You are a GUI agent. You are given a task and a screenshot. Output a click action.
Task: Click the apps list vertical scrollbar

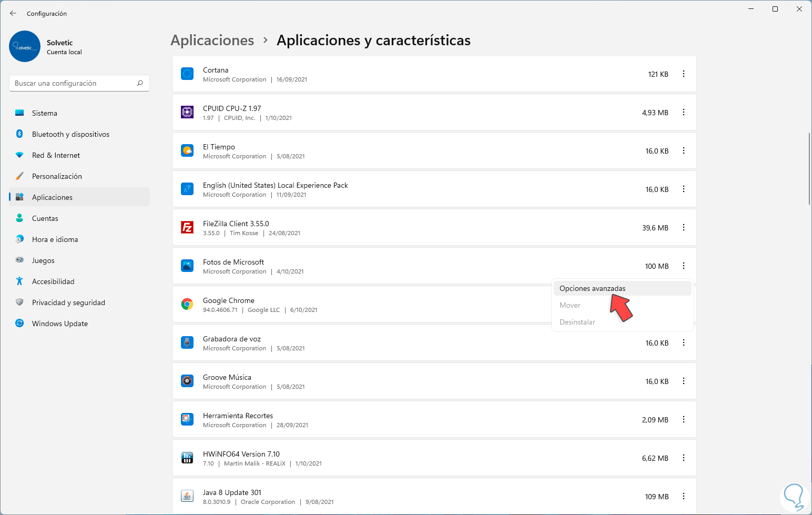coord(809,169)
